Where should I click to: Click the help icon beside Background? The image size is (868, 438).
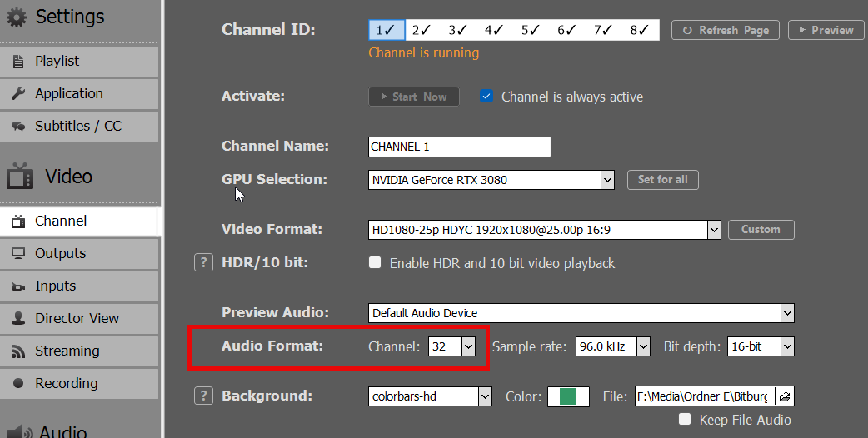pos(203,396)
